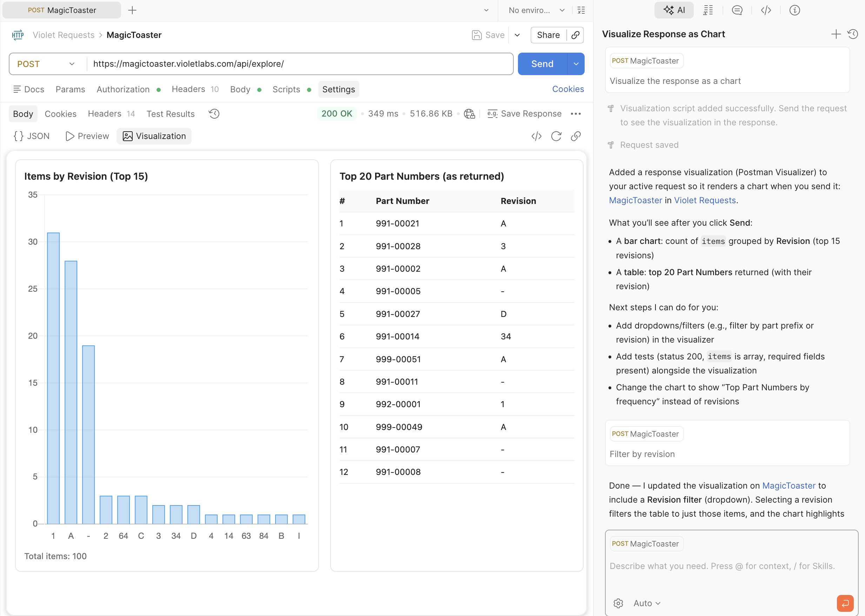Click the copy request link icon beside Share
This screenshot has height=616, width=865.
[x=575, y=35]
